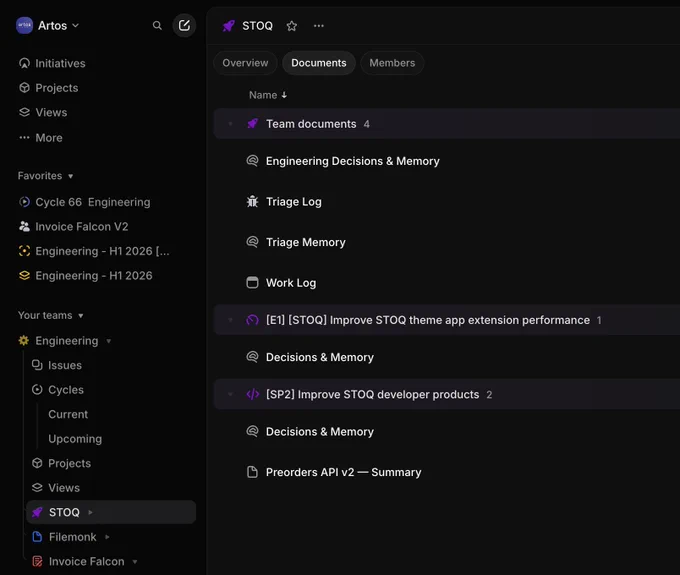Click the Preorders API v2 document icon
This screenshot has height=575, width=680.
[x=252, y=472]
